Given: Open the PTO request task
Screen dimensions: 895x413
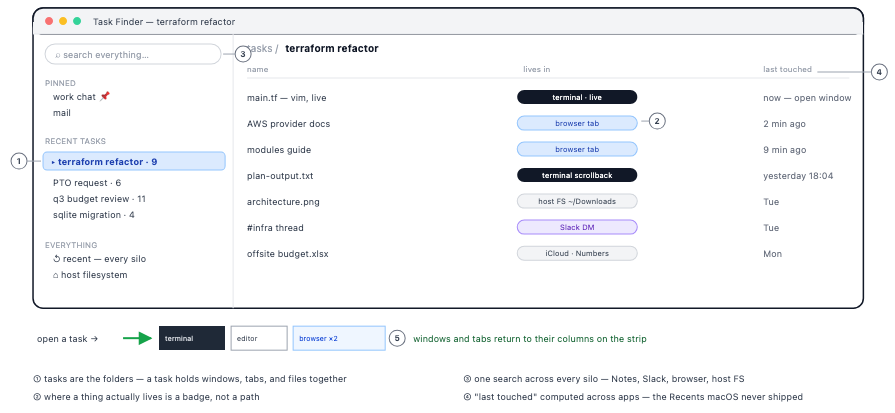Looking at the screenshot, I should tap(87, 183).
